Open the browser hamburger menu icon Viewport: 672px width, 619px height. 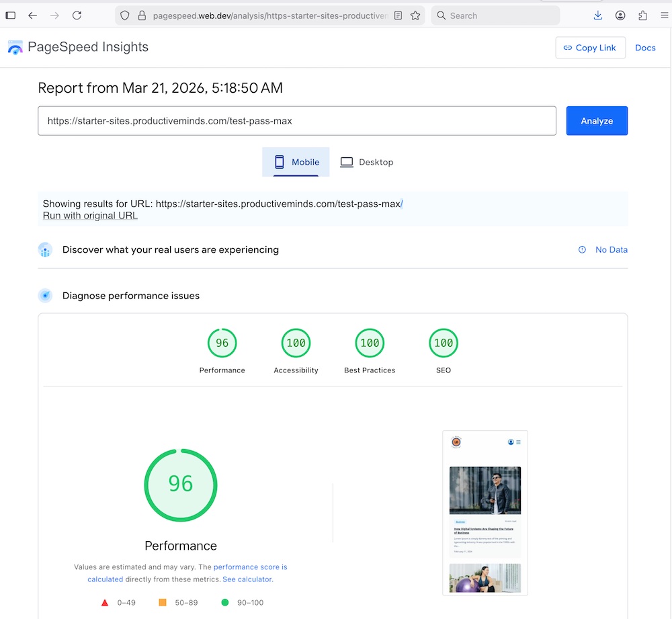tap(664, 15)
